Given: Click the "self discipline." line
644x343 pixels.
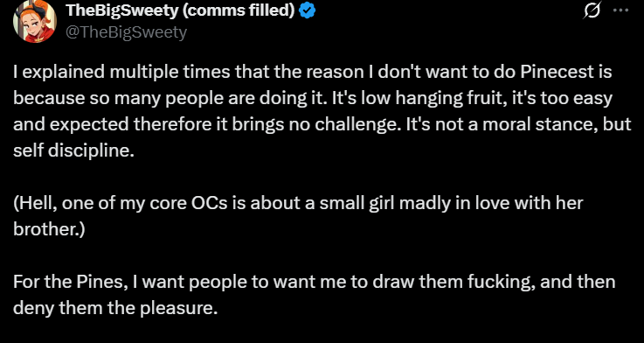Looking at the screenshot, I should point(74,150).
